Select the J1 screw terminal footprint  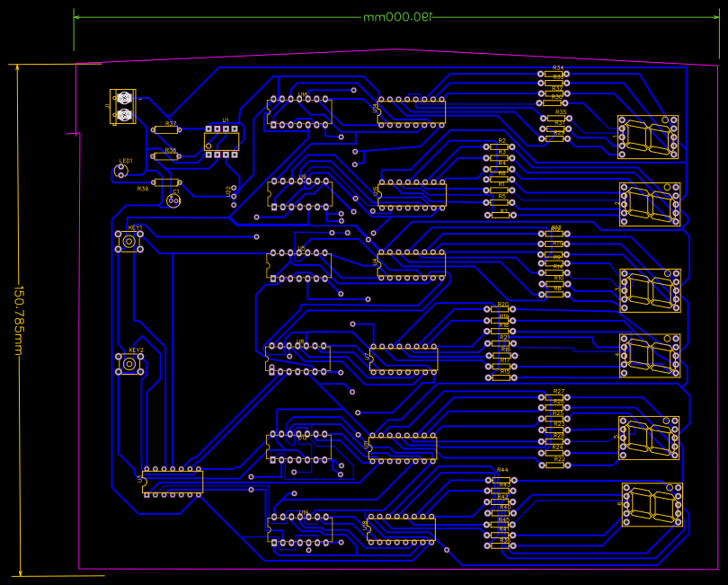tap(123, 105)
